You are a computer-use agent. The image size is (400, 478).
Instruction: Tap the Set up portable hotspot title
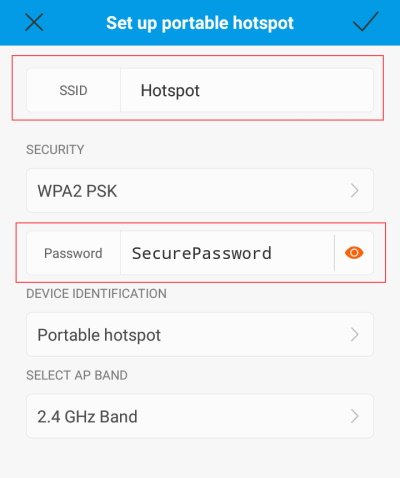click(x=200, y=23)
